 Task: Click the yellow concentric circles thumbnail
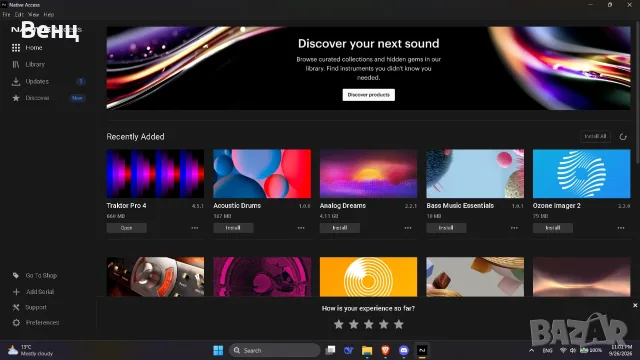[369, 277]
